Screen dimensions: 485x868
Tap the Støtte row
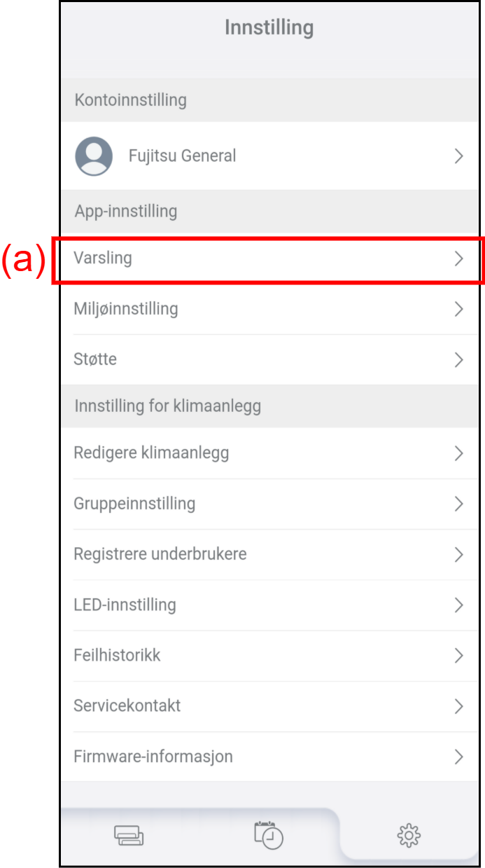tap(95, 359)
